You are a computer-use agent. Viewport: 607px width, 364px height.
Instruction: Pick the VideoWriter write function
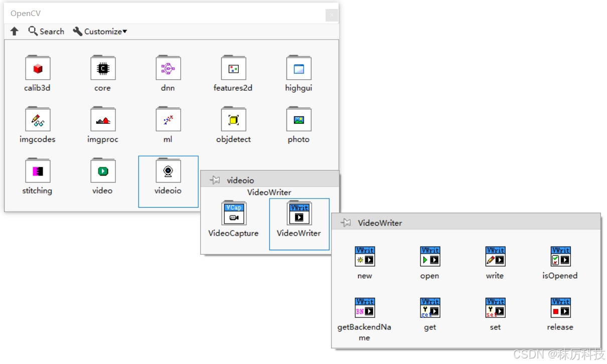[495, 256]
